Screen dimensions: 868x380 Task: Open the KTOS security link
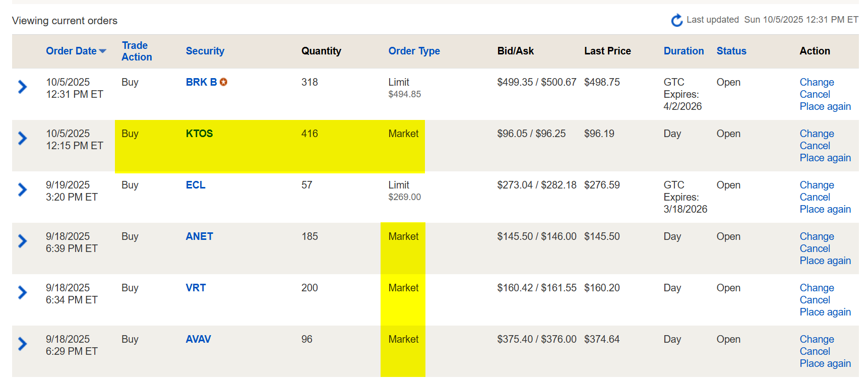199,134
